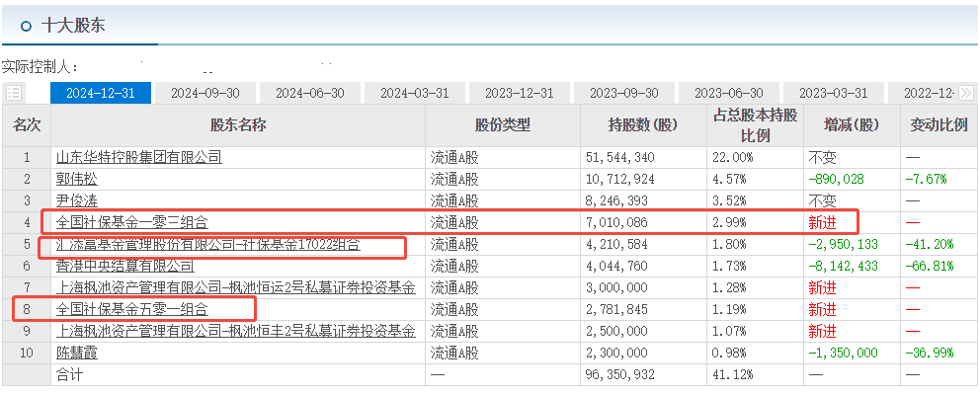This screenshot has width=980, height=395.
Task: Open the partially visible 2022-12 tab
Action: [925, 93]
